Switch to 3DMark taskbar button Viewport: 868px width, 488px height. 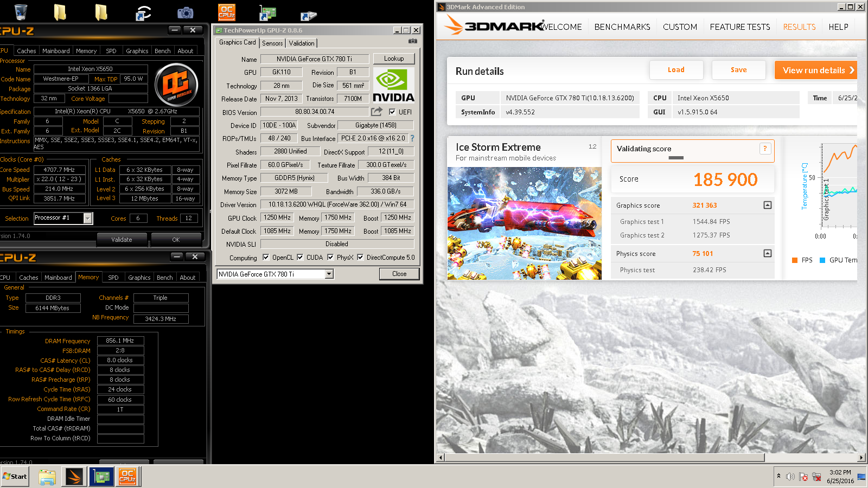click(74, 477)
